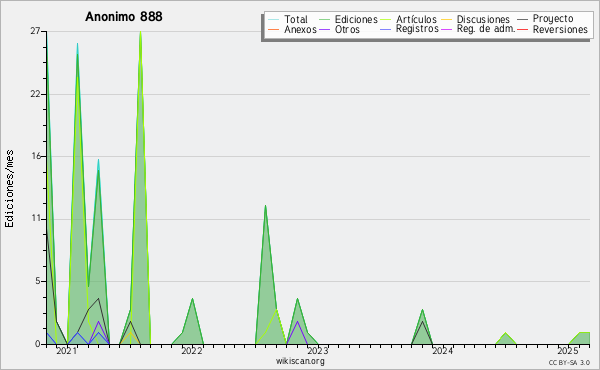
Task: Click the wikiscan.org source text
Action: click(300, 361)
